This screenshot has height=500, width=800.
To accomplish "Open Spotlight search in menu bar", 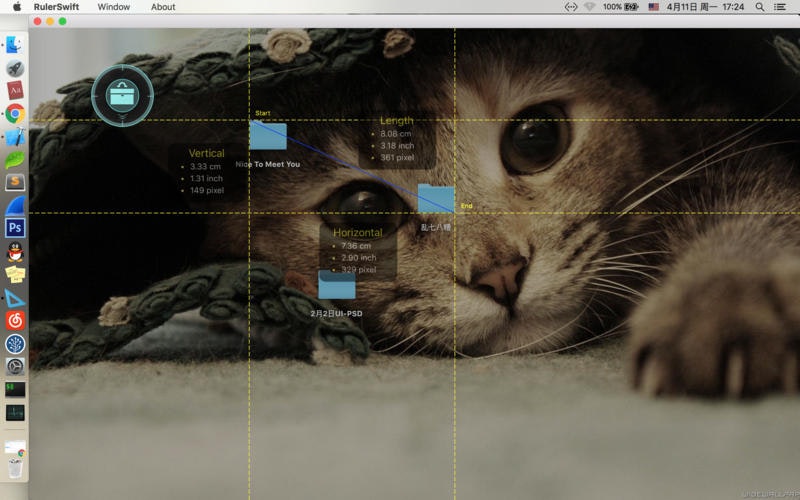I will tap(760, 7).
